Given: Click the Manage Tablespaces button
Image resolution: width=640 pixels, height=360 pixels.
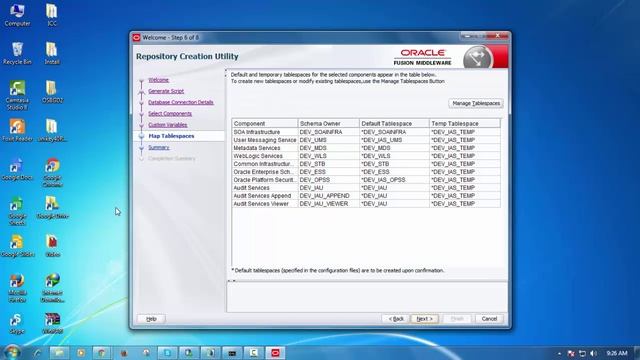Looking at the screenshot, I should (x=476, y=103).
